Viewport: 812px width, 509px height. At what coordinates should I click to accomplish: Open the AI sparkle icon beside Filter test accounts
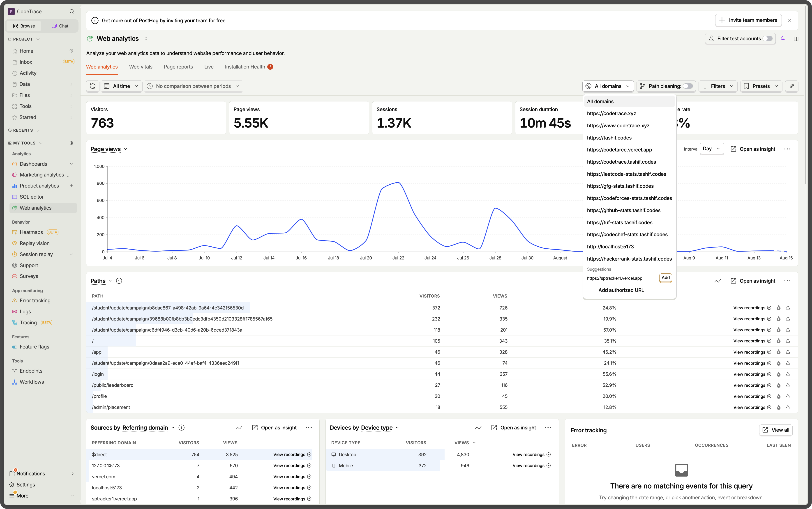pos(783,39)
